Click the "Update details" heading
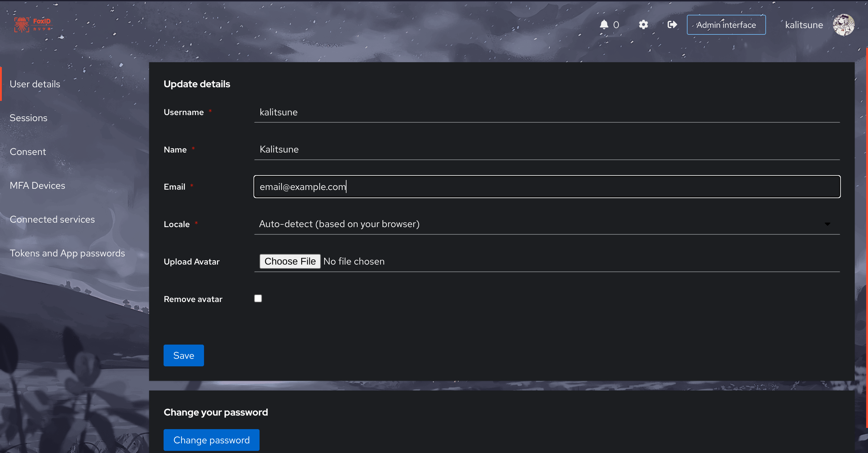This screenshot has width=868, height=453. point(197,84)
